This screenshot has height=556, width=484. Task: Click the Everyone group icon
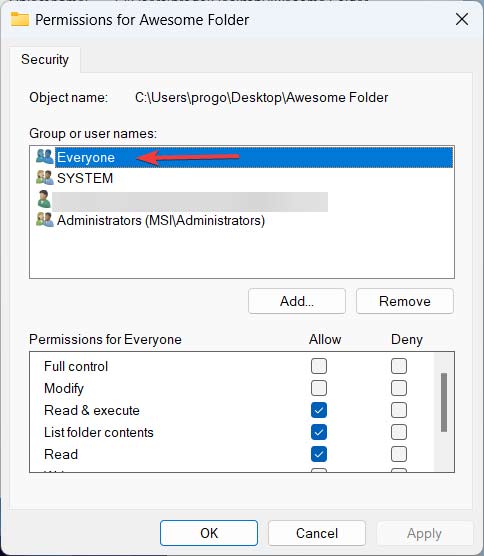tap(45, 156)
